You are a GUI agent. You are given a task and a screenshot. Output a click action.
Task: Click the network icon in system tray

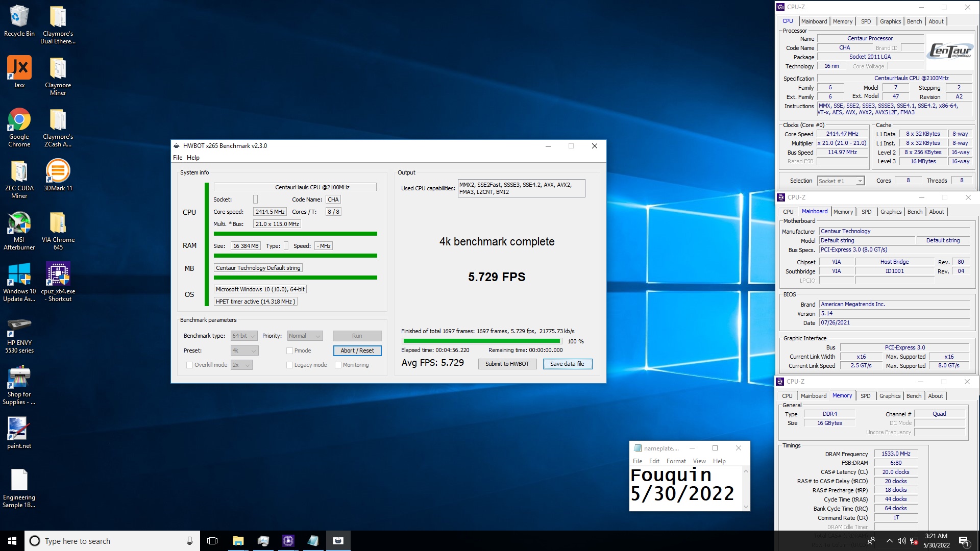tap(914, 541)
